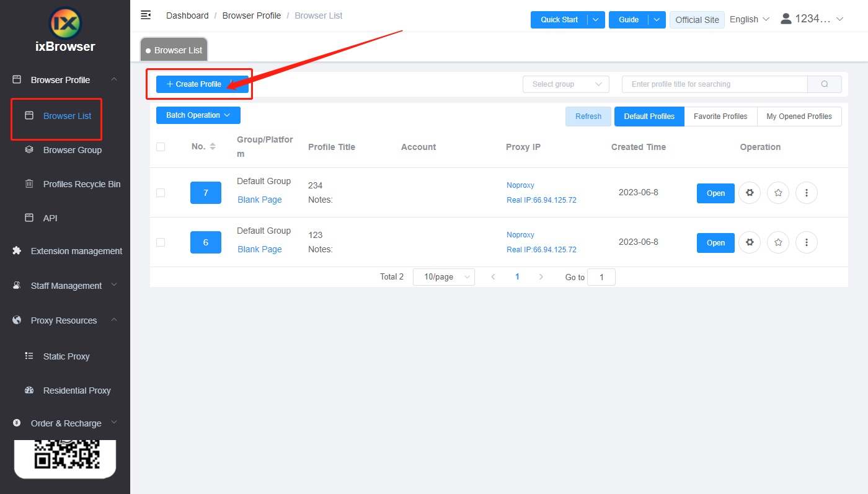
Task: Check the checkbox for profile number 7
Action: pyautogui.click(x=161, y=192)
